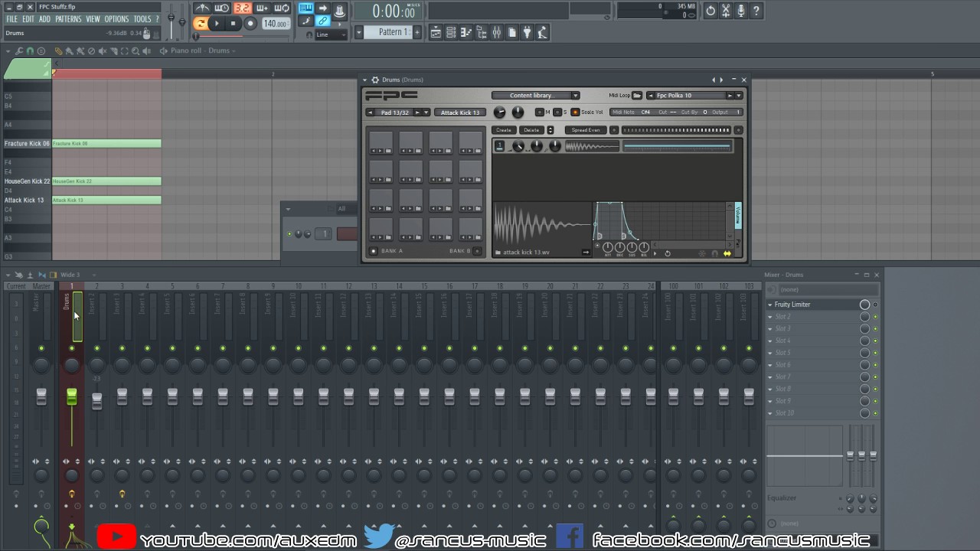The image size is (980, 551).
Task: Click the Spread Even button
Action: 586,130
